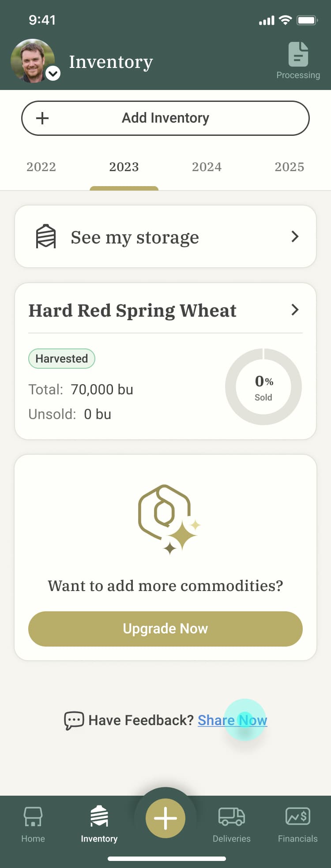Switch to the 2024 year tab
Viewport: 331px width, 868px height.
[207, 167]
